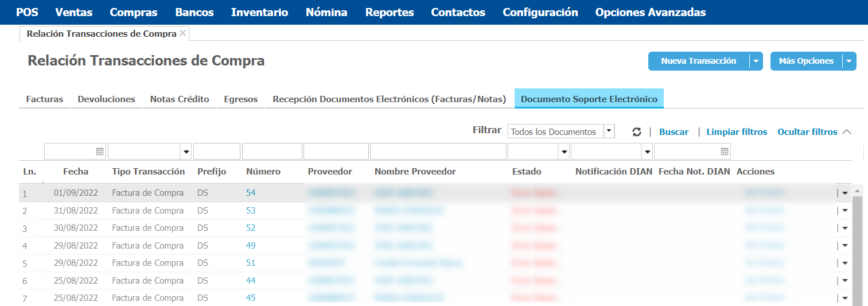Viewport: 868px width, 306px height.
Task: Expand the Tipo Transacción filter dropdown
Action: tap(186, 152)
